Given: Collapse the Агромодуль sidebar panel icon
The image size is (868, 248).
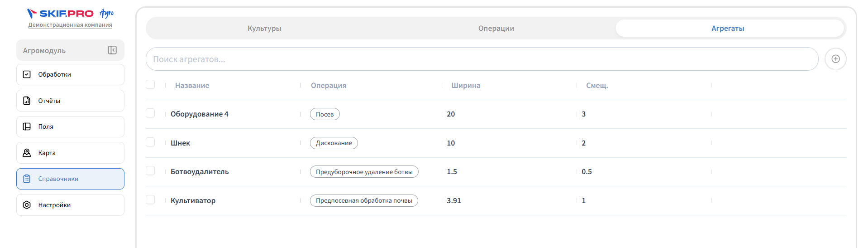Looking at the screenshot, I should click(112, 50).
